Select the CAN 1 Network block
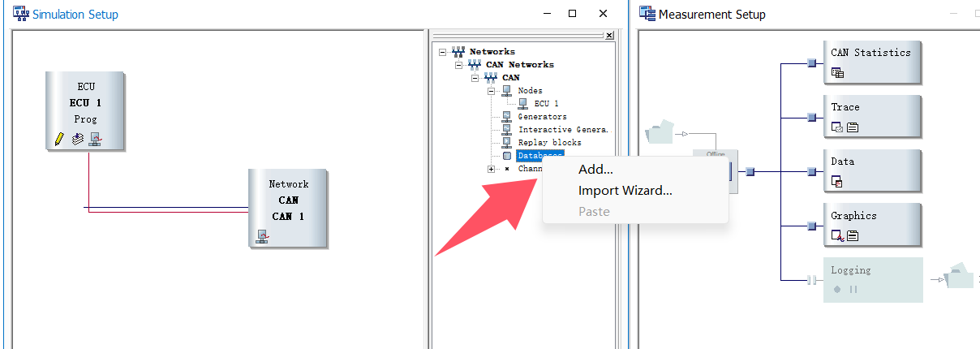 tap(288, 208)
